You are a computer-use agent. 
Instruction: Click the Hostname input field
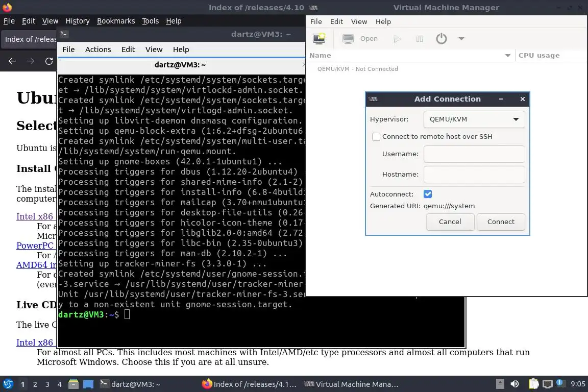click(474, 175)
